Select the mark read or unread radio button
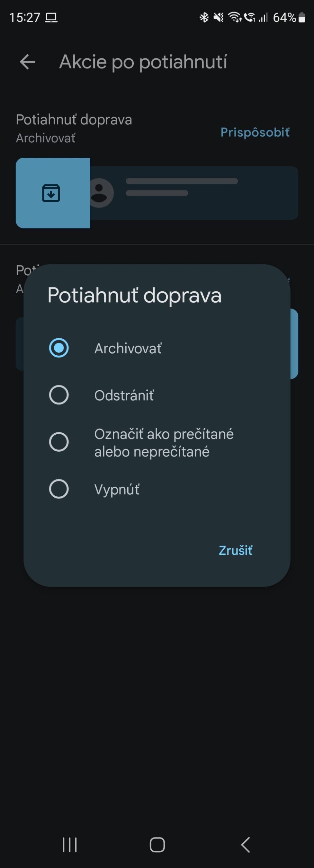Image resolution: width=314 pixels, height=868 pixels. (59, 442)
